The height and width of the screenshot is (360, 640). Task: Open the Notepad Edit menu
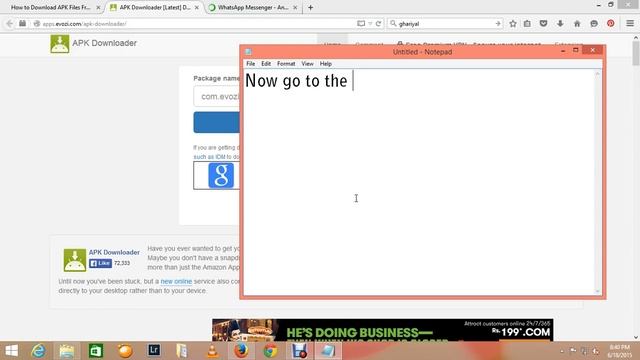point(266,64)
